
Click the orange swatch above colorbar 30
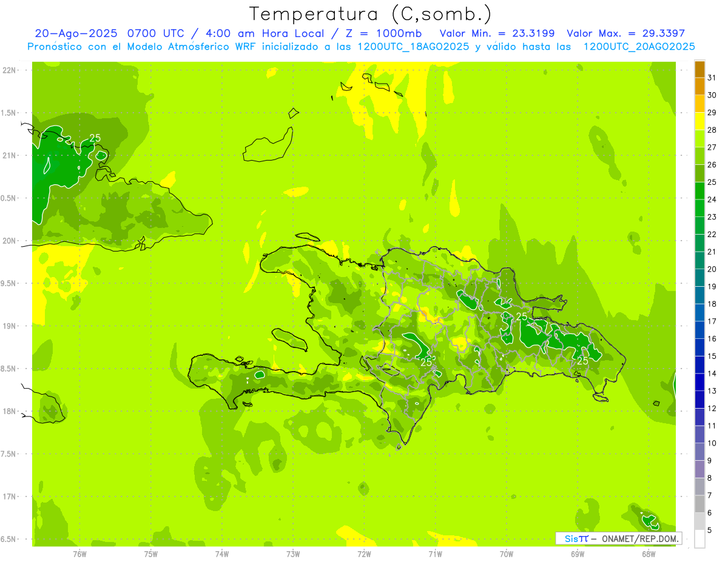pos(699,87)
